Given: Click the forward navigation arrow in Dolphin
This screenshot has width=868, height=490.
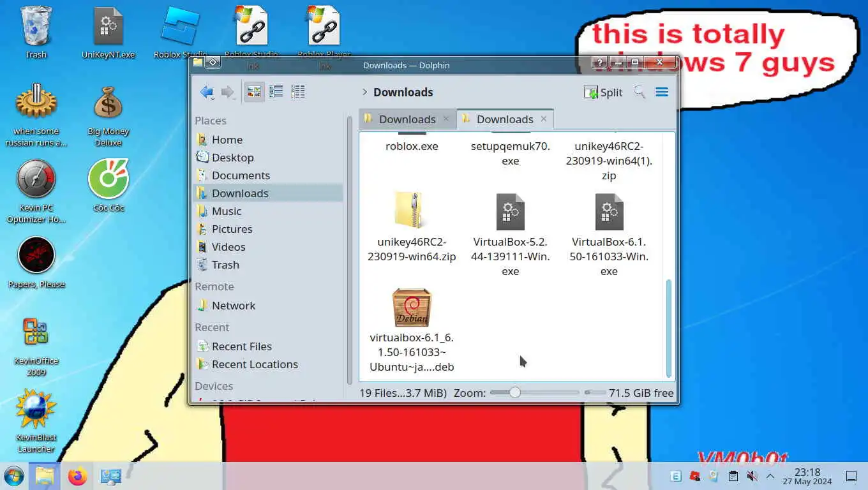Looking at the screenshot, I should tap(228, 93).
